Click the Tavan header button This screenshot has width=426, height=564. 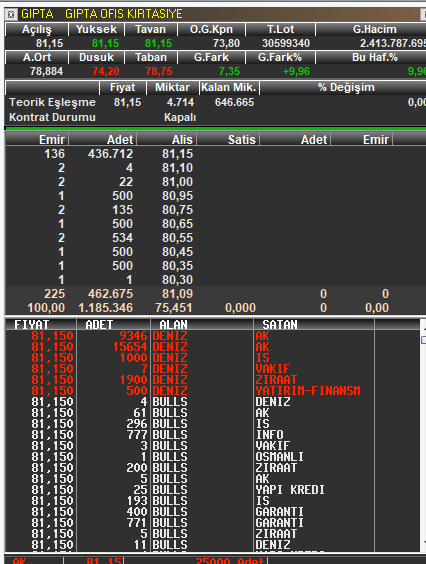coord(150,29)
